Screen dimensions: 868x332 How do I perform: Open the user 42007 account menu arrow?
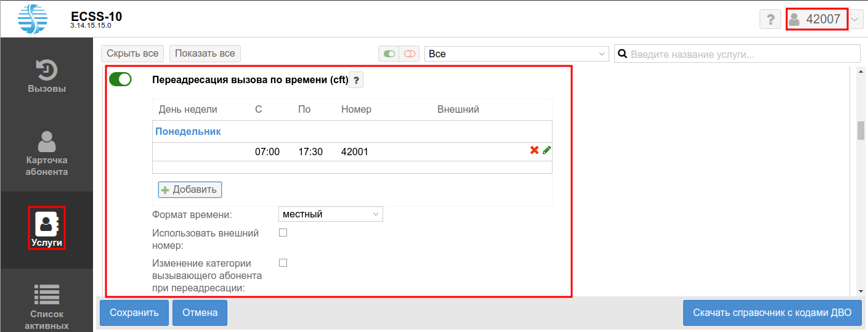[856, 19]
